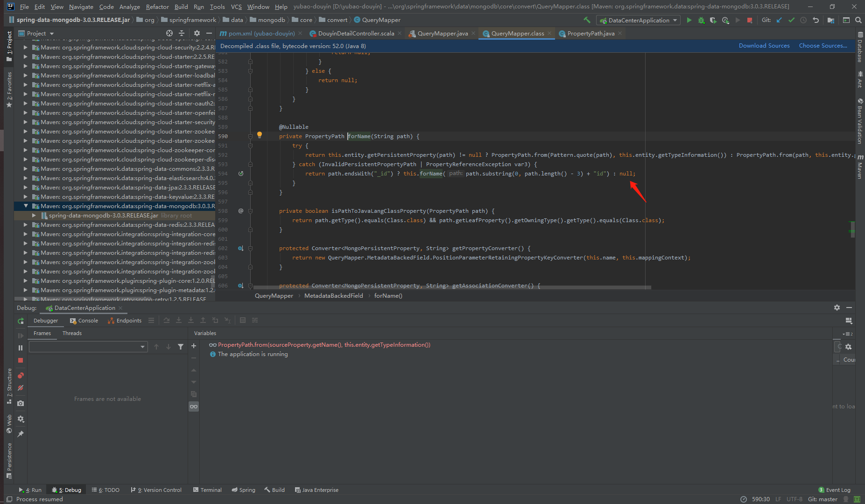Click the MetadataBackedField breadcrumb

[x=333, y=296]
